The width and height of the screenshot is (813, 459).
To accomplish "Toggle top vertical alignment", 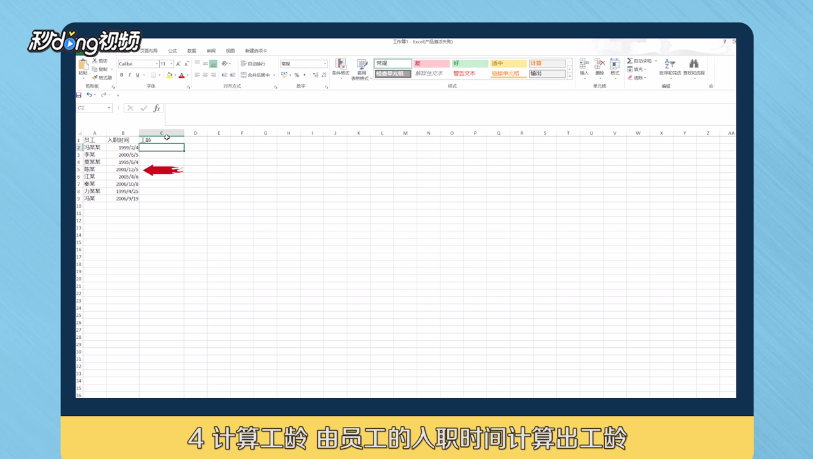I will tap(198, 63).
